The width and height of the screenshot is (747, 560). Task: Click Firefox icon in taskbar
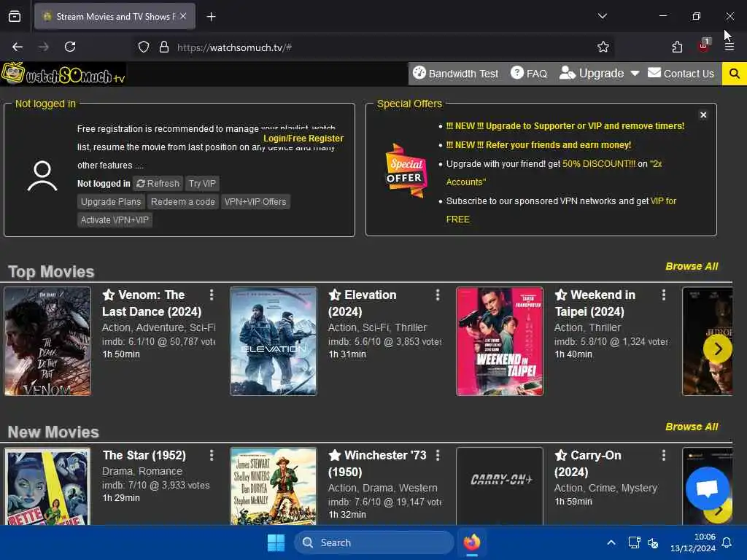[x=472, y=542]
